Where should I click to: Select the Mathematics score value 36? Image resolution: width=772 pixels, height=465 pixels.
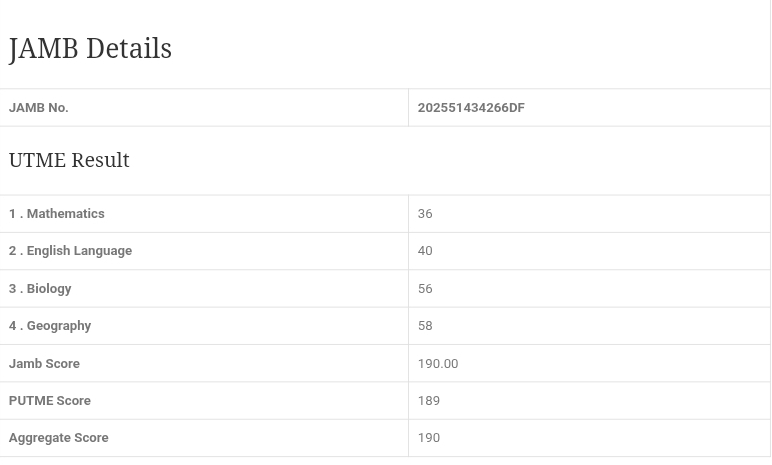click(x=425, y=214)
